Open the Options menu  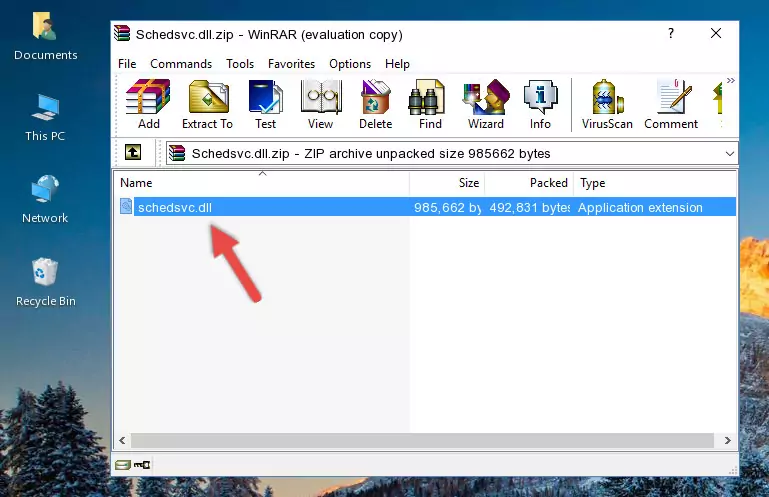[x=350, y=64]
